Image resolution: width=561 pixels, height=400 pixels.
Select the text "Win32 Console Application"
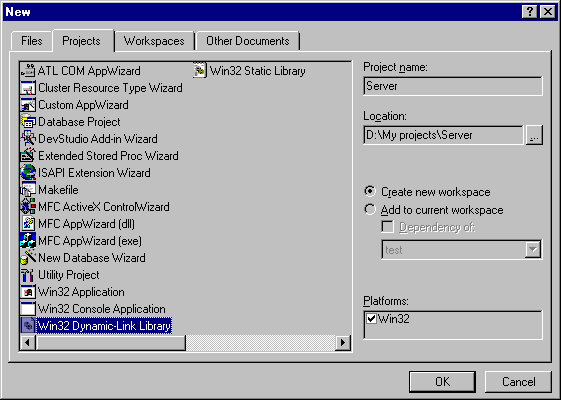102,309
